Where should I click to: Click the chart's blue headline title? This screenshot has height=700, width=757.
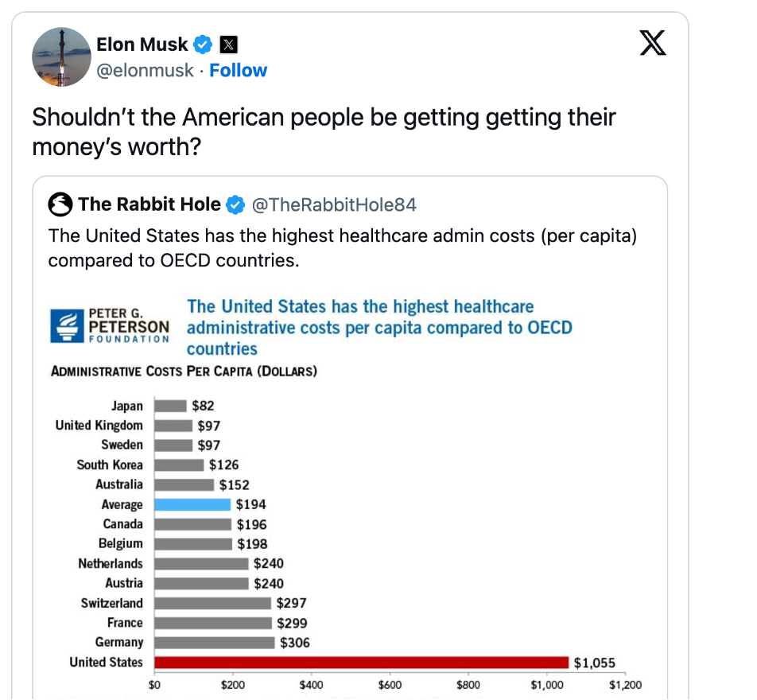tap(379, 328)
